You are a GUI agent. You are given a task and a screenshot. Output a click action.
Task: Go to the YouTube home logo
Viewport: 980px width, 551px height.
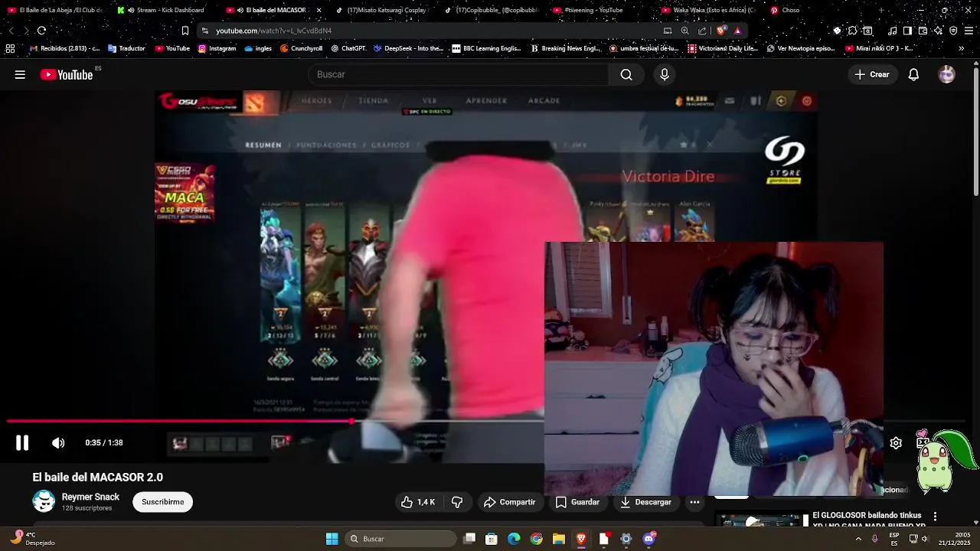67,74
